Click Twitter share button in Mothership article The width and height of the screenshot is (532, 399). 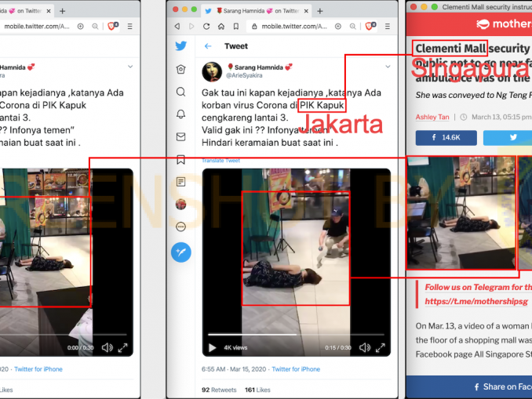(x=508, y=138)
